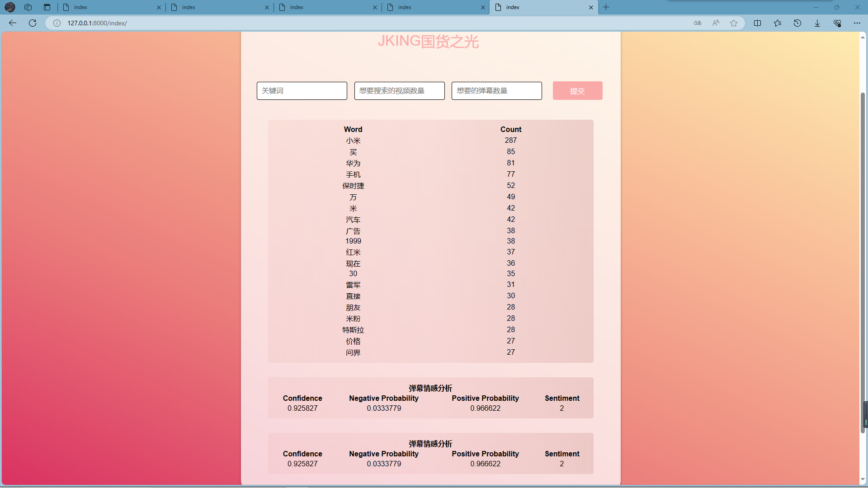Click the Count column header
The width and height of the screenshot is (868, 488).
tap(511, 129)
